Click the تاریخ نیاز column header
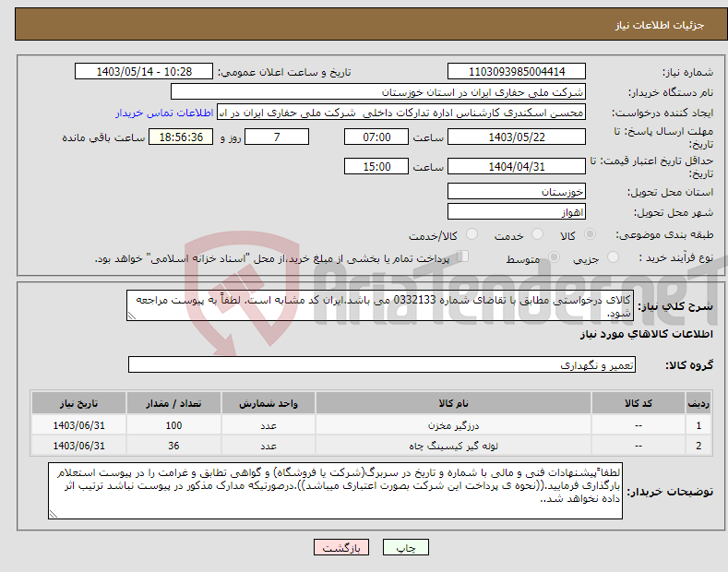 78,403
